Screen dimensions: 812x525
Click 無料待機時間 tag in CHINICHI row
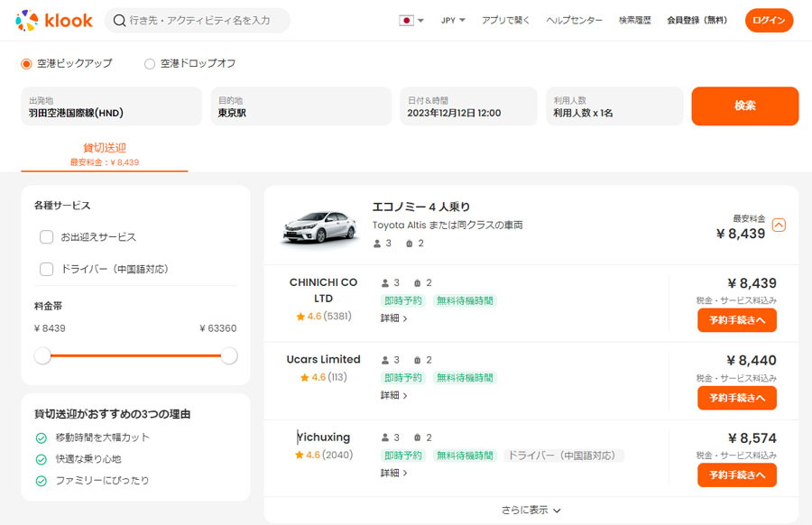465,300
